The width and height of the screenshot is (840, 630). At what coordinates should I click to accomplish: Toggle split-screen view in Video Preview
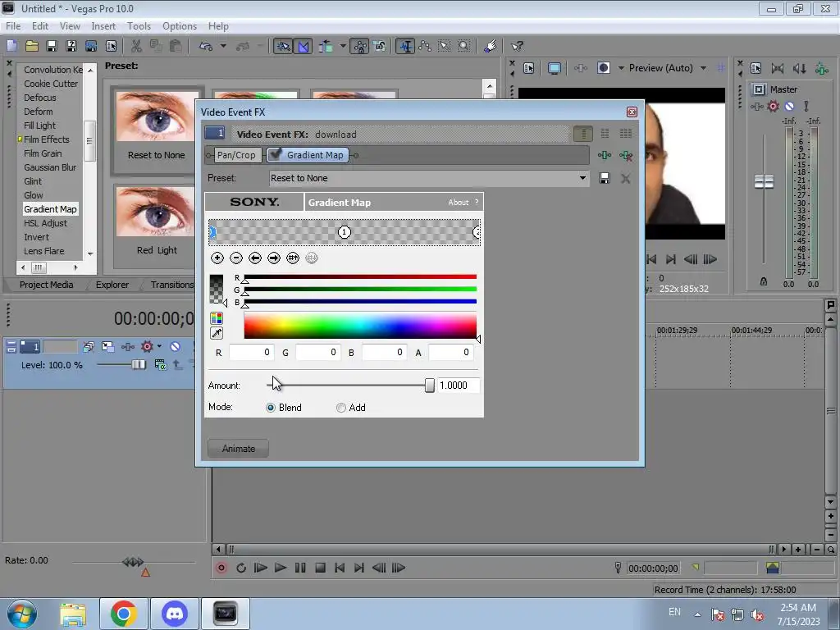click(604, 68)
